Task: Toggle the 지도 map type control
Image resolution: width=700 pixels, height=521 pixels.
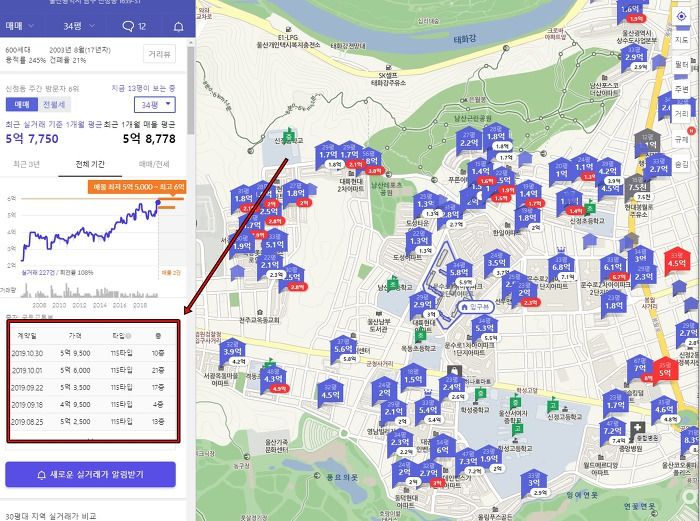Action: [x=681, y=40]
